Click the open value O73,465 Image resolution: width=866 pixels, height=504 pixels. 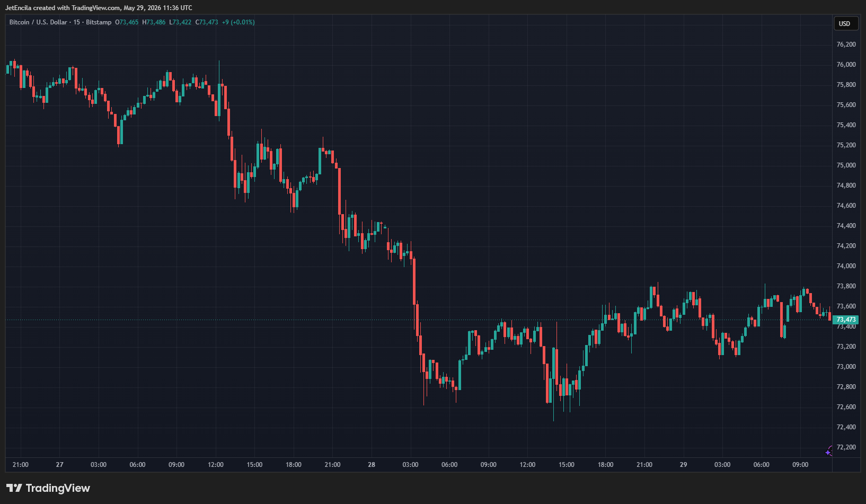click(127, 22)
